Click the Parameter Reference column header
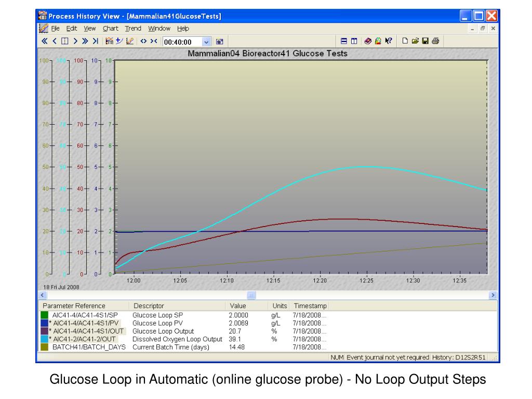Screen dimensions: 532x399 (x=84, y=305)
